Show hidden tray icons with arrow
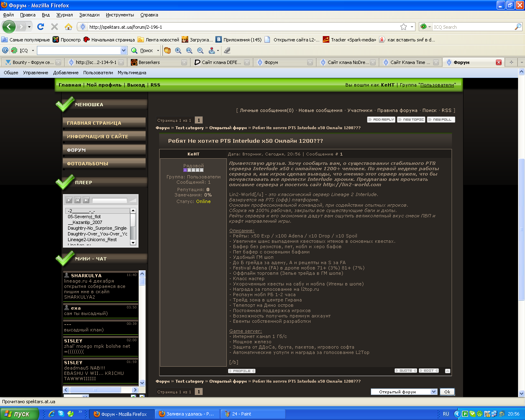Viewport: 525px width, 420px height. [457, 414]
